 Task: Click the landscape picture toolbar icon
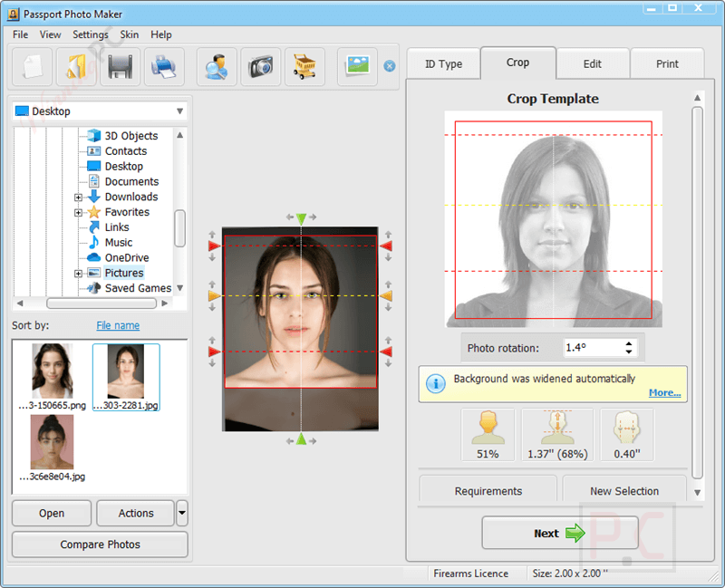click(357, 67)
